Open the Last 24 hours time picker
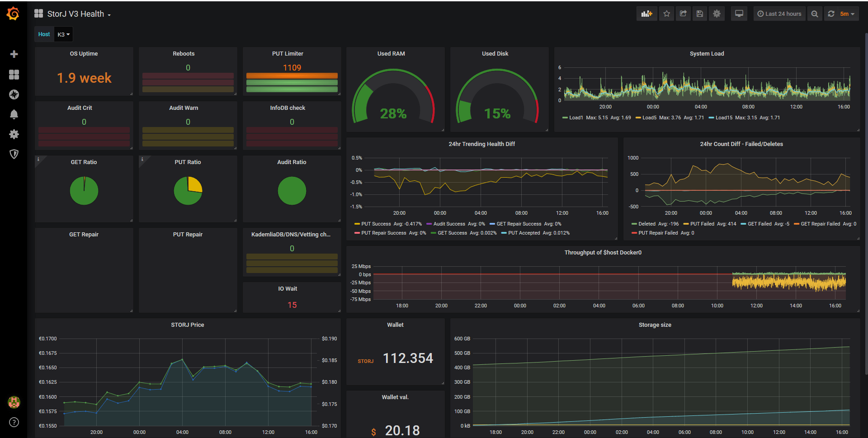This screenshot has width=868, height=438. [779, 14]
